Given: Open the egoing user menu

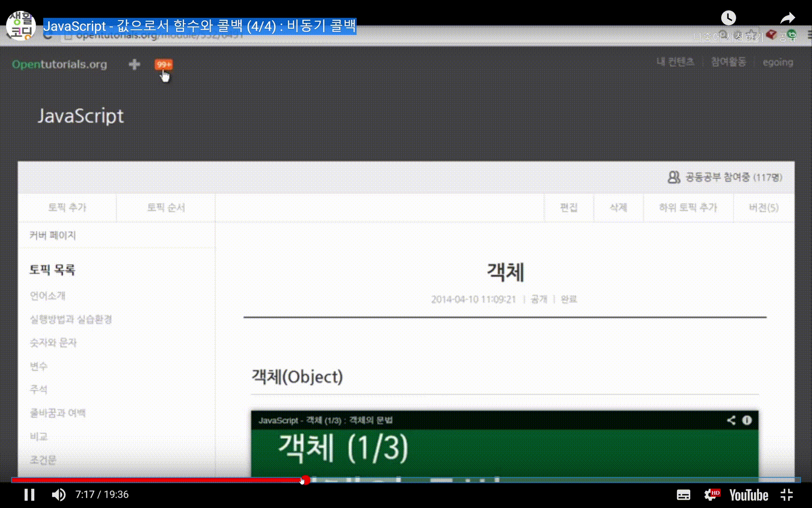Looking at the screenshot, I should point(778,62).
